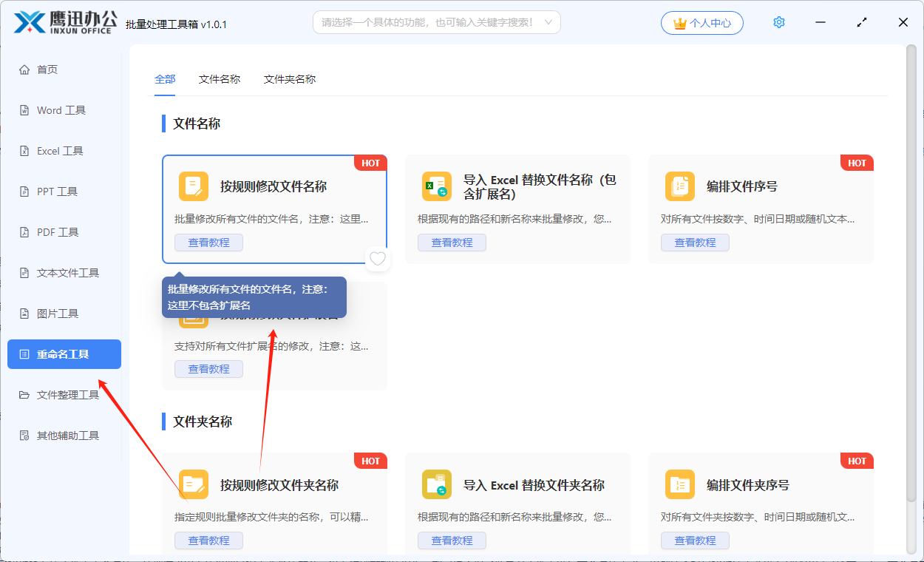This screenshot has width=924, height=562.
Task: Click the 按规则修改文件名称 card icon
Action: click(194, 186)
